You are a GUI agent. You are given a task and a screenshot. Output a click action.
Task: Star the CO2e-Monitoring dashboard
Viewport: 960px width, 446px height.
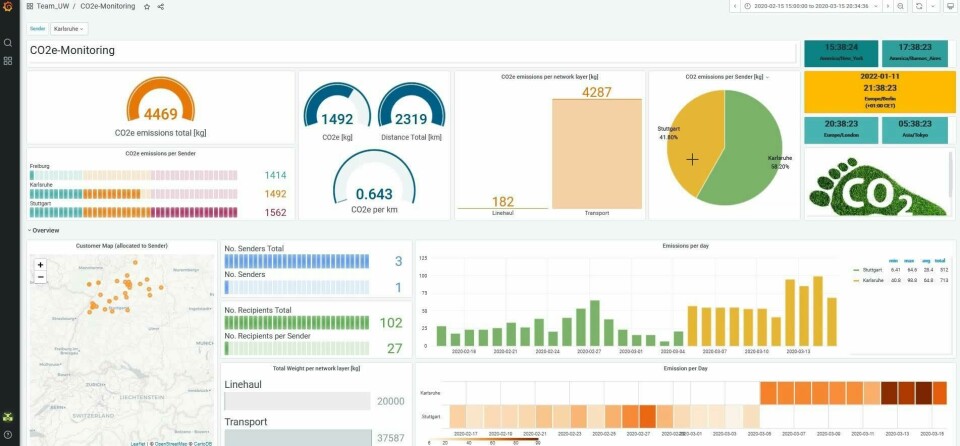(x=147, y=7)
